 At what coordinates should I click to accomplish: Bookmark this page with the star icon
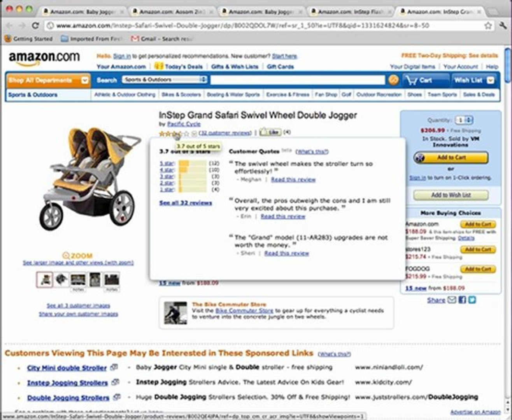[488, 26]
